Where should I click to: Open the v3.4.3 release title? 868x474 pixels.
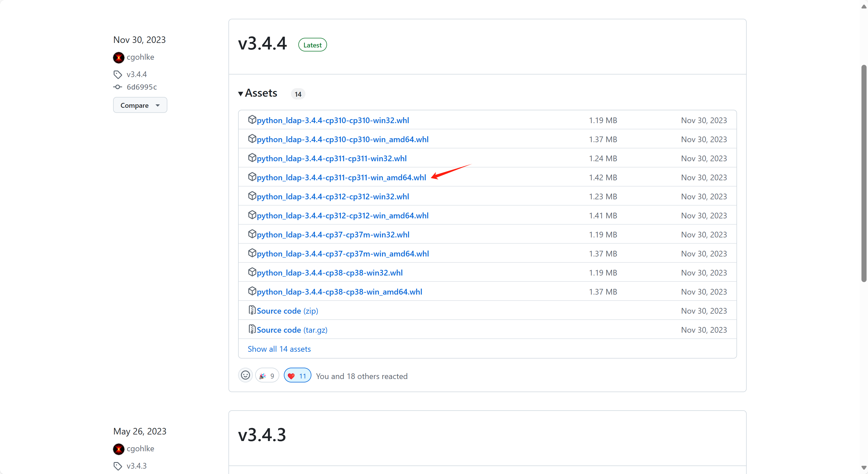tap(262, 435)
